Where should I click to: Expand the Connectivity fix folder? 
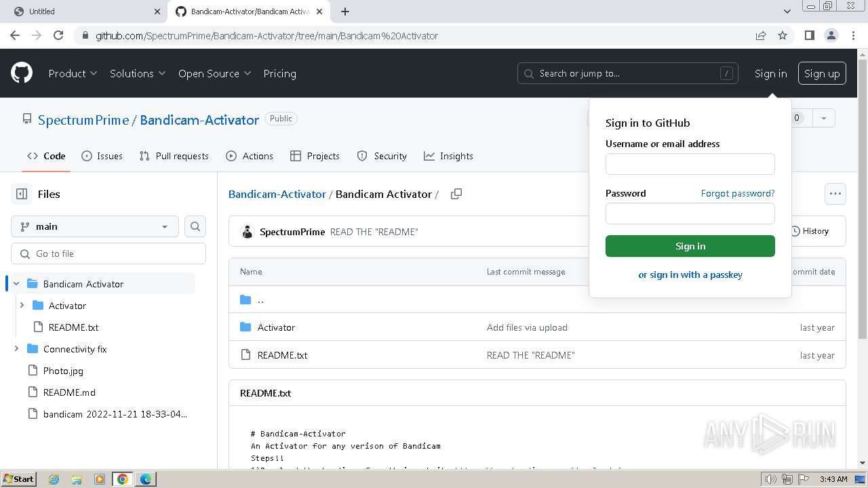(x=16, y=349)
